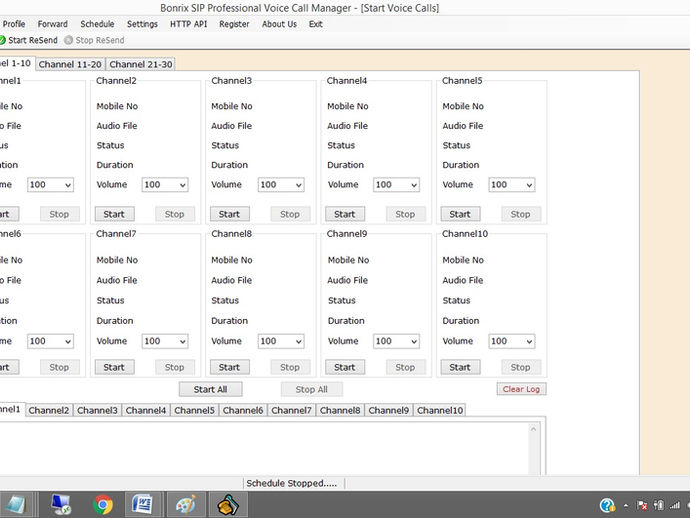The width and height of the screenshot is (690, 518).
Task: Open the Profile menu
Action: coord(14,24)
